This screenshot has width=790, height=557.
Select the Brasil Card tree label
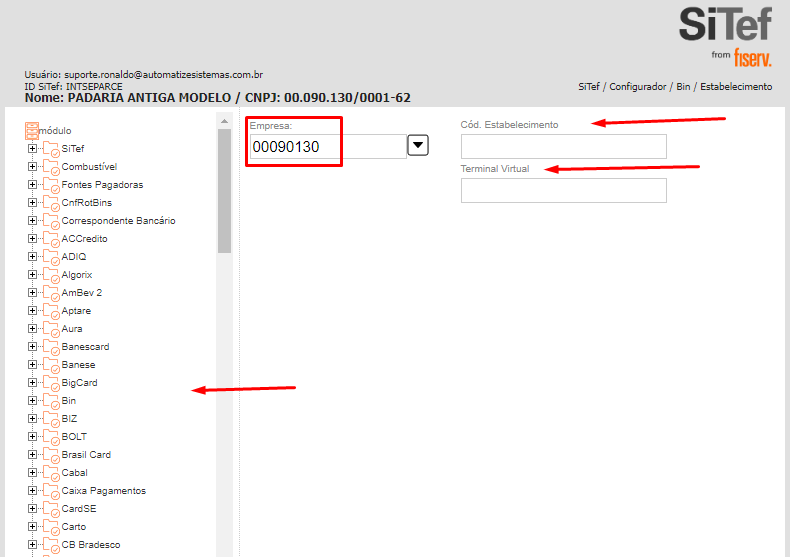86,455
